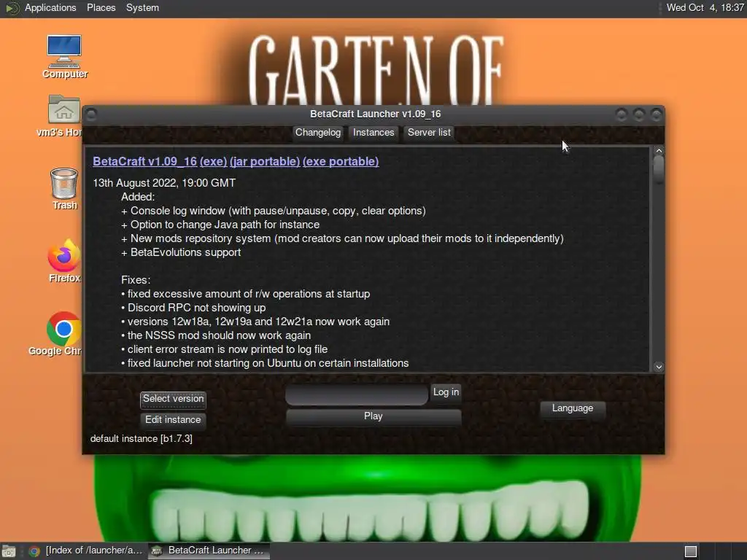
Task: Click the Edit instance button
Action: click(x=173, y=420)
